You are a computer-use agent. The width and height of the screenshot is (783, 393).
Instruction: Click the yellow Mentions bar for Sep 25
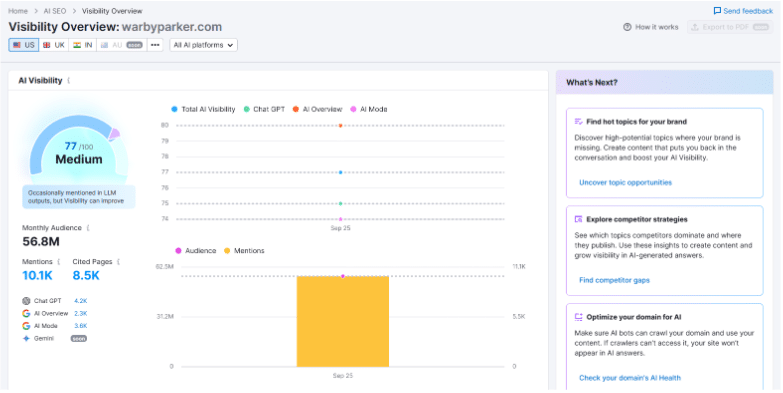click(x=343, y=322)
